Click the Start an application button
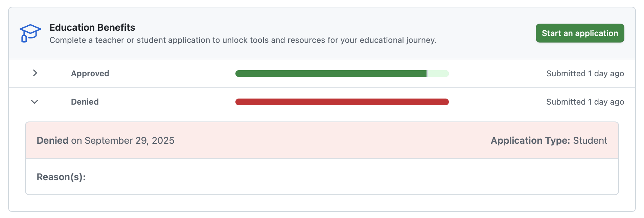 [x=580, y=33]
